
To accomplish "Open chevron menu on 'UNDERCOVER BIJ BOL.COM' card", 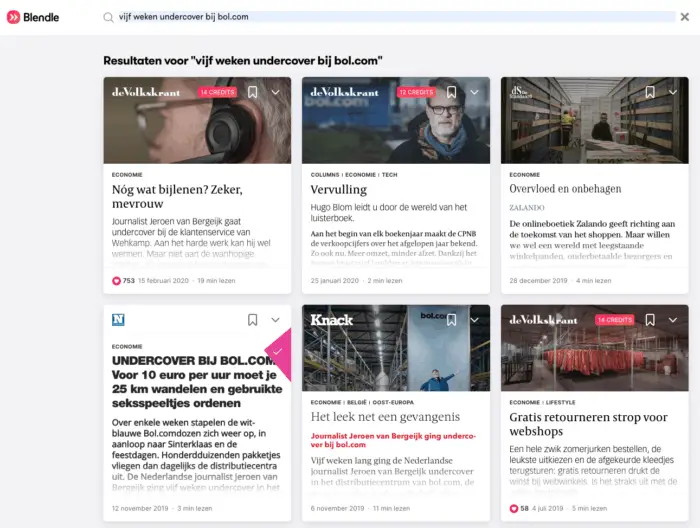I will pos(275,320).
